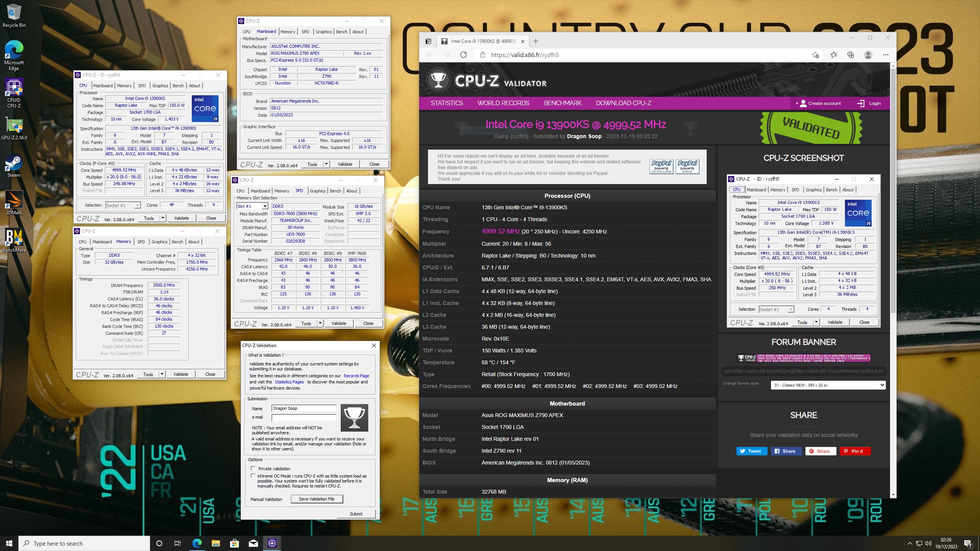
Task: Switch to Bench tab in CPU-Z CPU window
Action: pos(178,86)
